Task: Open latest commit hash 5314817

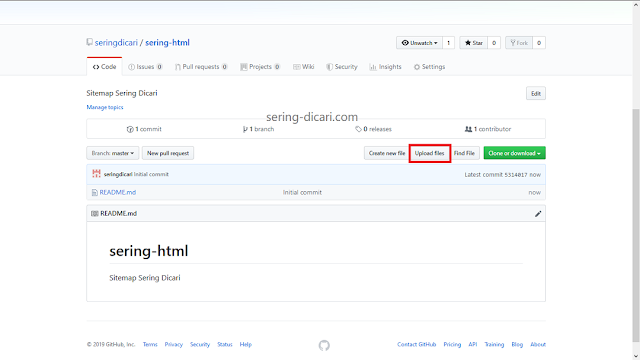Action: pos(516,175)
